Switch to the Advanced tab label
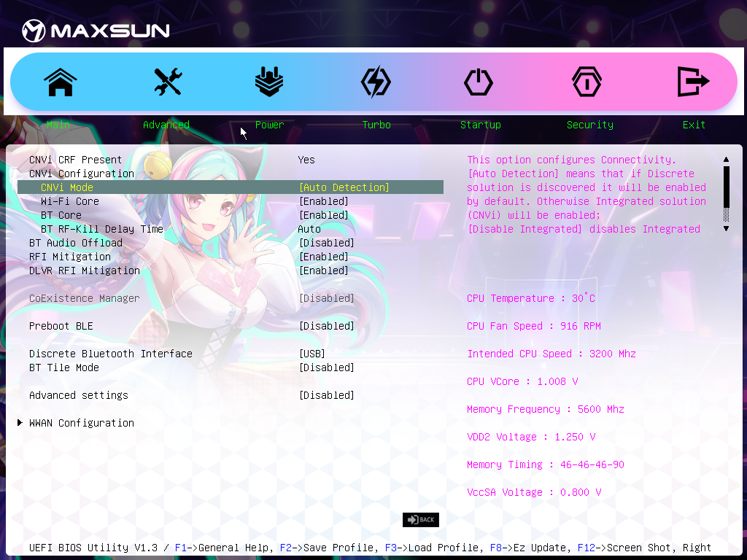The width and height of the screenshot is (747, 560). tap(166, 125)
